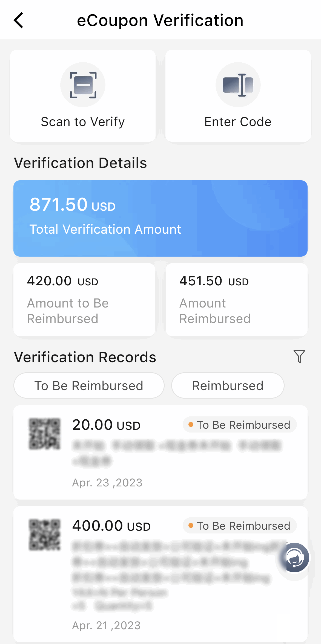The image size is (321, 644).
Task: Tap status badge on the 20.00 USD record
Action: click(240, 425)
